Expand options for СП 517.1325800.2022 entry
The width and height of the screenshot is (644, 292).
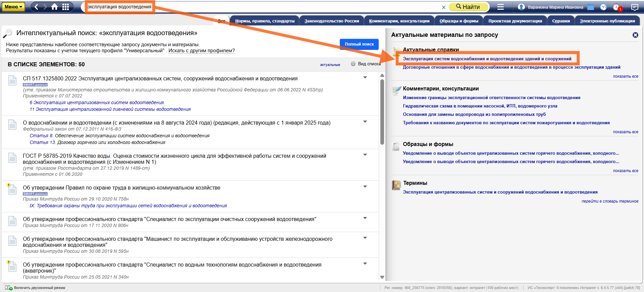pyautogui.click(x=365, y=78)
